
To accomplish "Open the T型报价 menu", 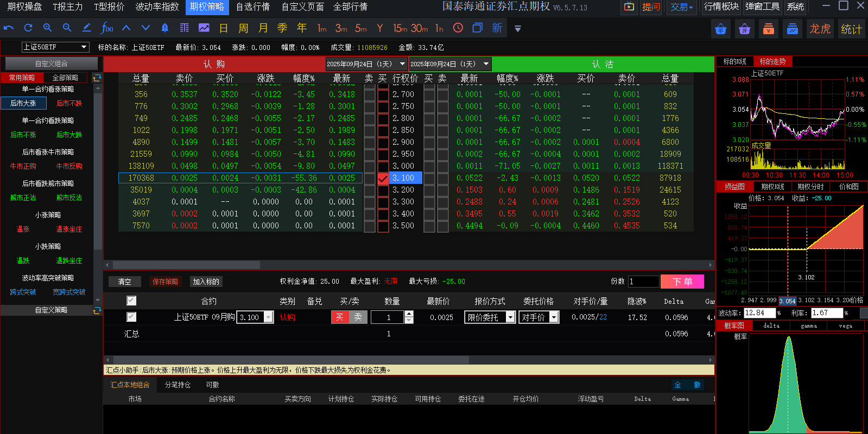I will coord(109,7).
